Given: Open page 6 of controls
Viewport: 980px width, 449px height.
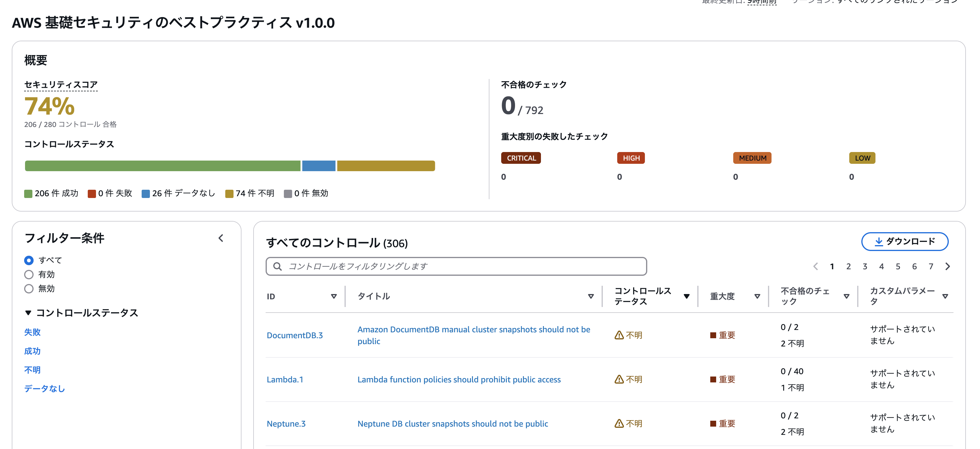Looking at the screenshot, I should pyautogui.click(x=914, y=266).
